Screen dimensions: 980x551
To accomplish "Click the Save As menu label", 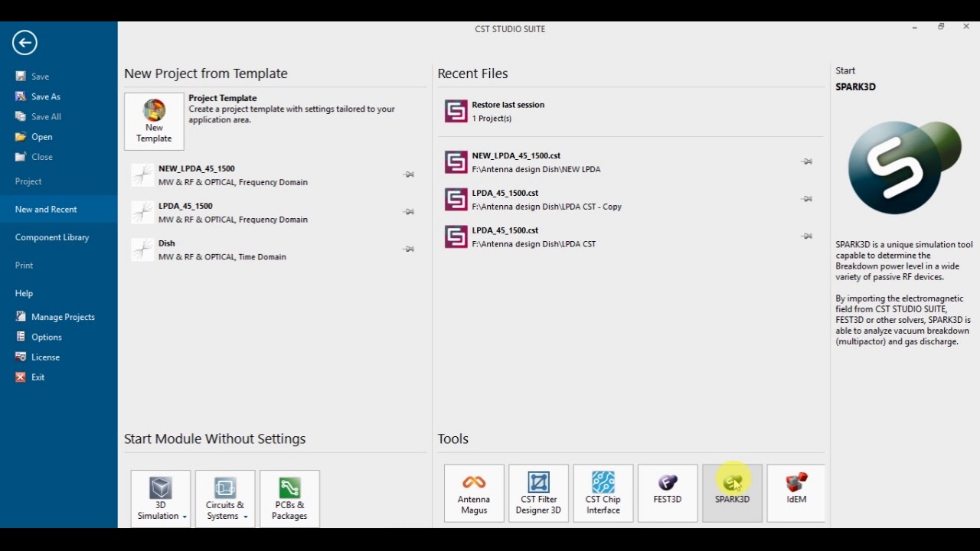I will click(46, 96).
